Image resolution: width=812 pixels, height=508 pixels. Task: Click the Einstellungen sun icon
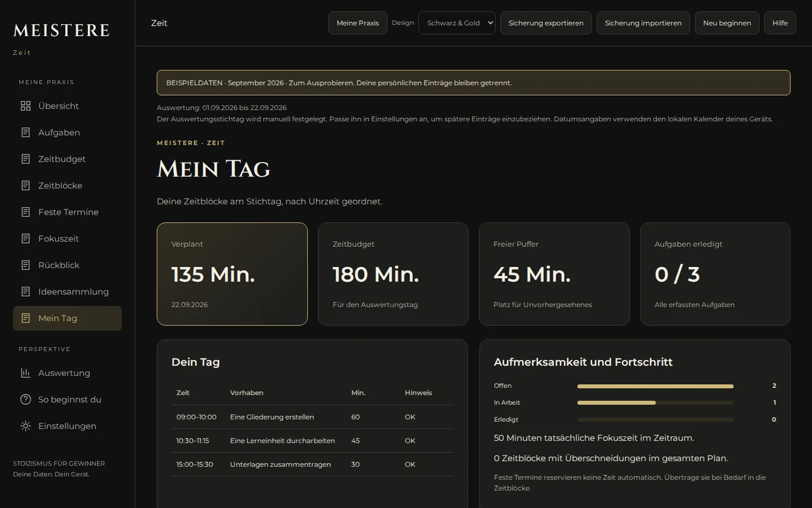pos(26,426)
